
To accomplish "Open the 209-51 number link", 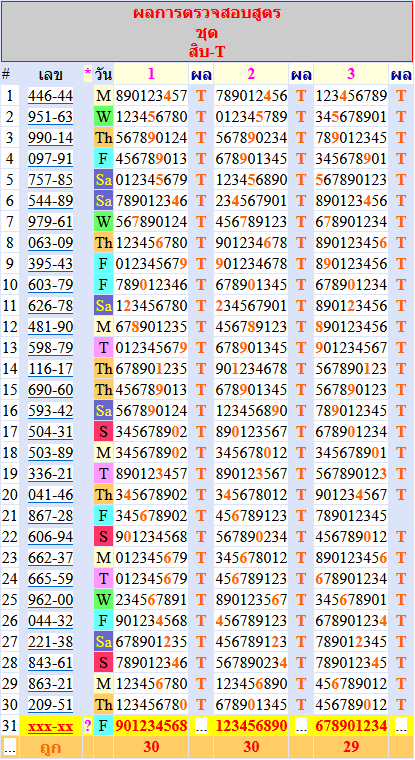I will [50, 705].
